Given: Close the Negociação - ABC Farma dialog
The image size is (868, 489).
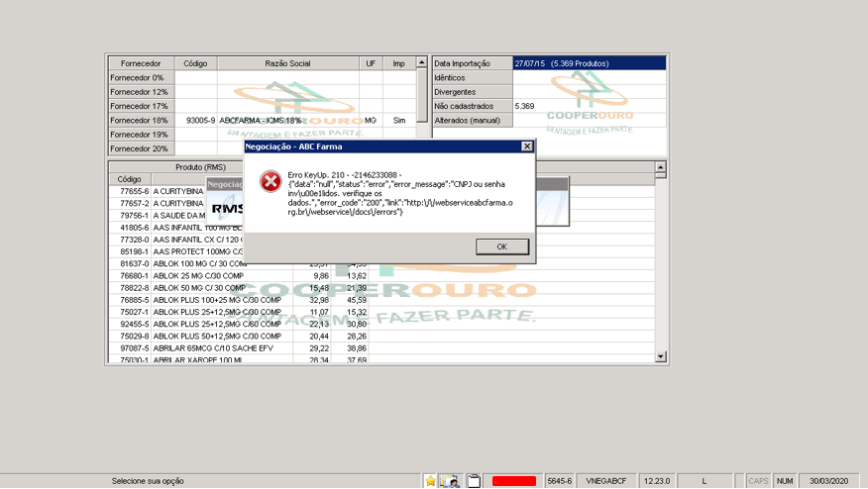Looking at the screenshot, I should [x=527, y=147].
